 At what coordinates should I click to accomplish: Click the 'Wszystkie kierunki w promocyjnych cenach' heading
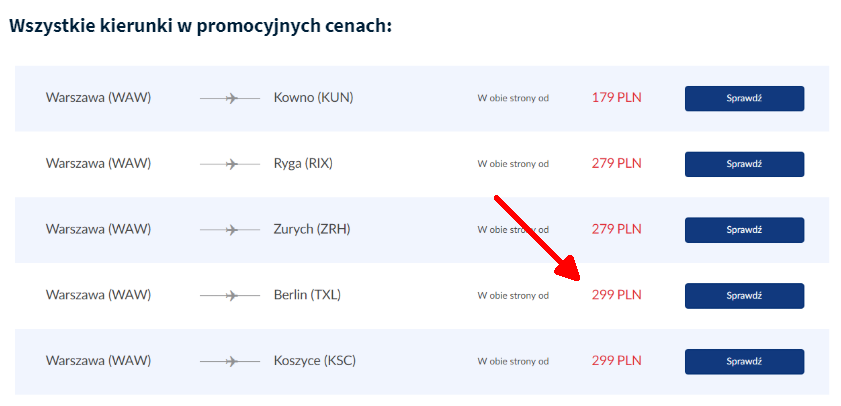click(200, 25)
